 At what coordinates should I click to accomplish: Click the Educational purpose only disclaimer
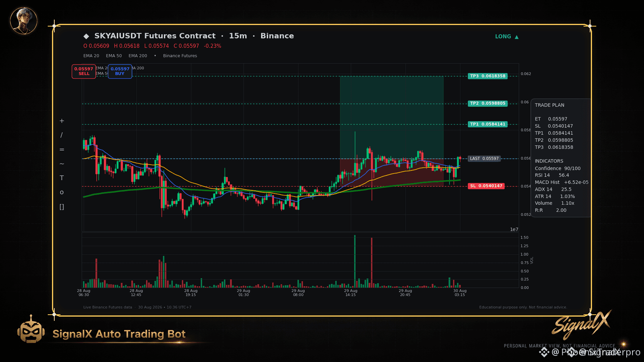(x=523, y=307)
